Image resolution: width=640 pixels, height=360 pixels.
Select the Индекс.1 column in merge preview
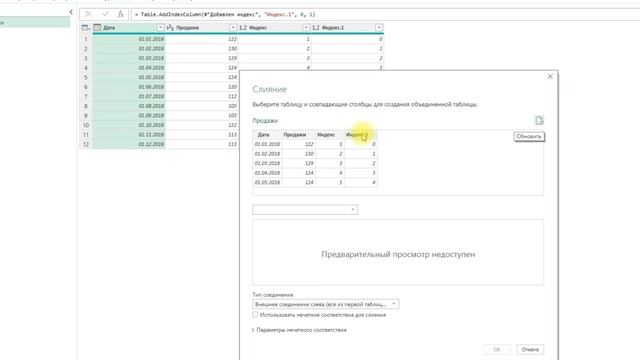(361, 135)
